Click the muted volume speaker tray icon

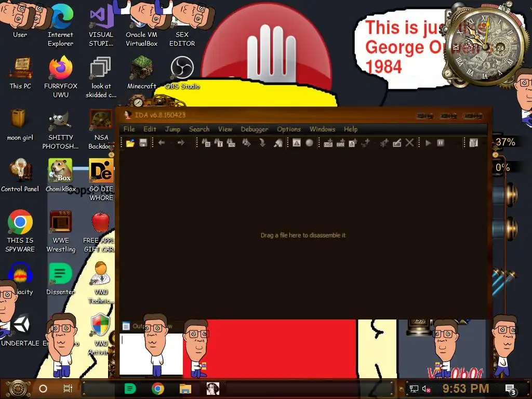coord(426,389)
